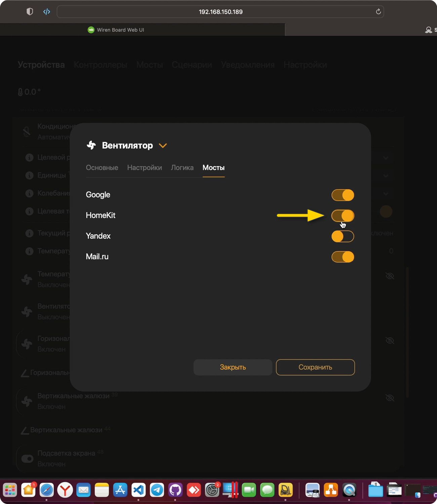The image size is (437, 504).
Task: Select the Логика tab
Action: 182,168
